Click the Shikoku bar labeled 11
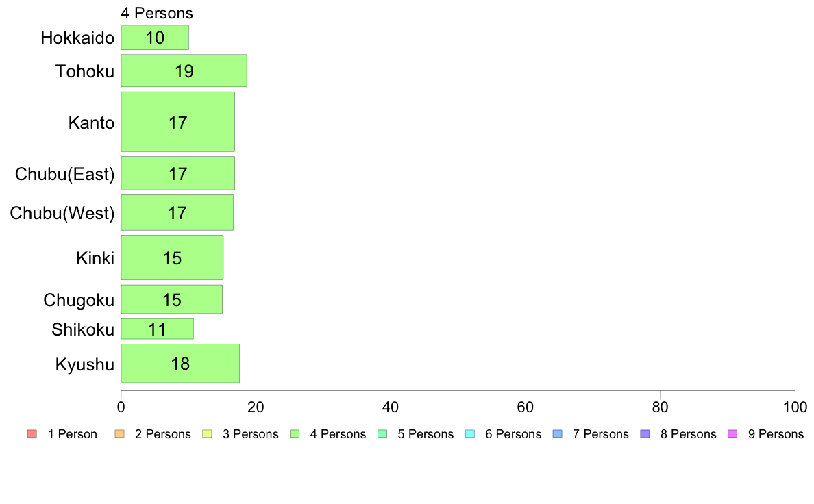814x504 pixels. 158,329
